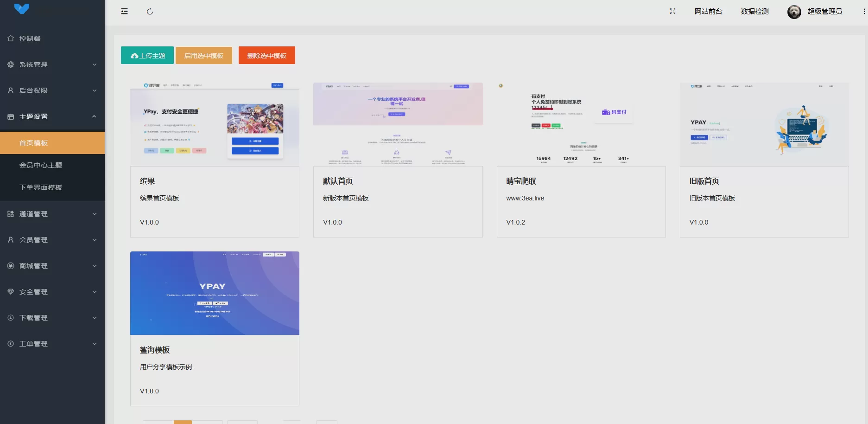Select the 睛宝爬取 template thumbnail
Image resolution: width=868 pixels, height=424 pixels.
pos(581,124)
